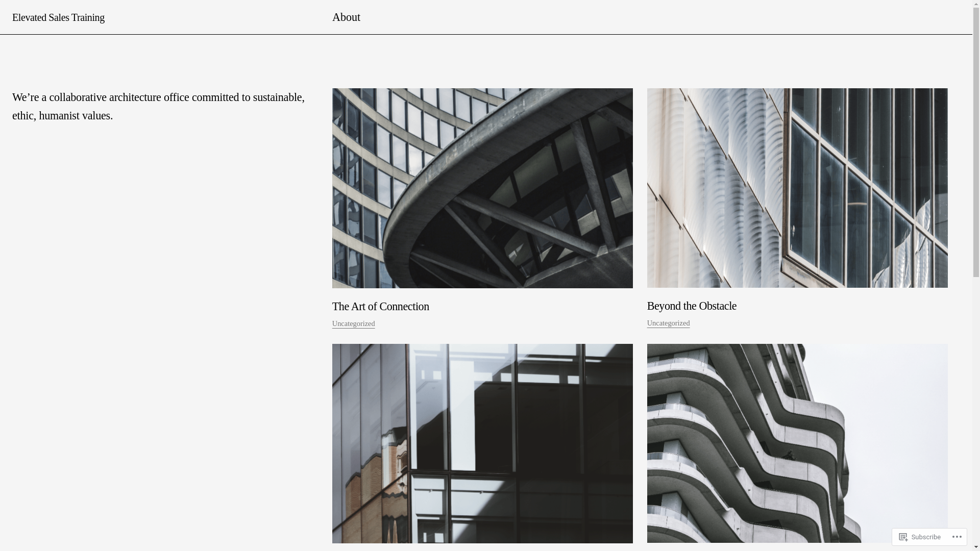Open the Beyond the Obstacle post title
Screen dimensions: 980x551
tap(692, 306)
